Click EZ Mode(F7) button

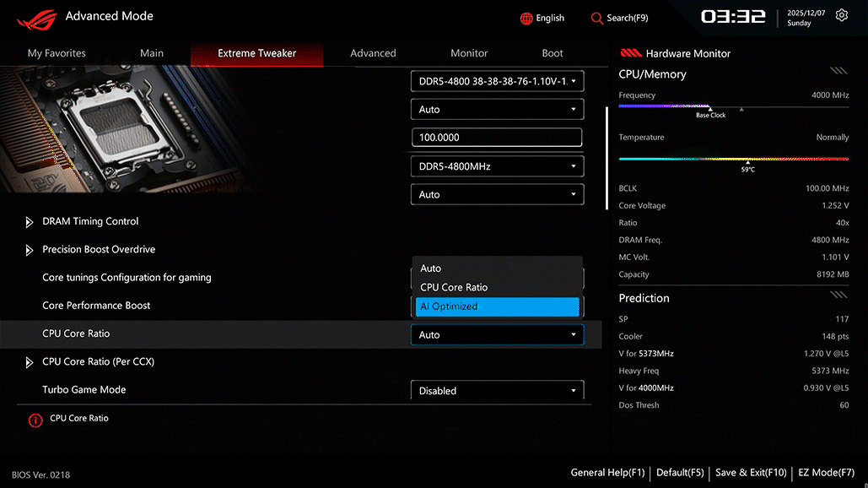[826, 473]
